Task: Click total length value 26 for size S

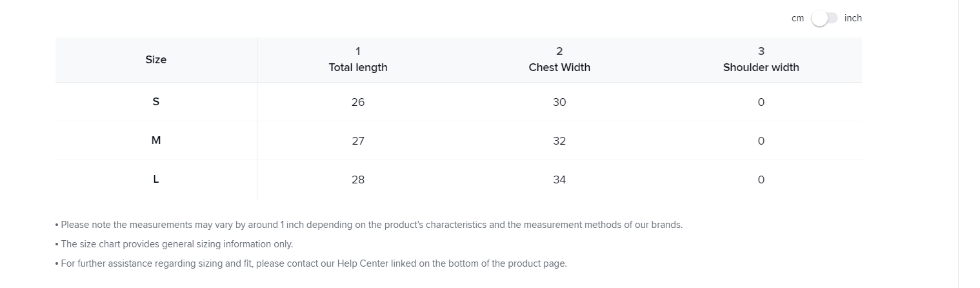Action: coord(358,102)
